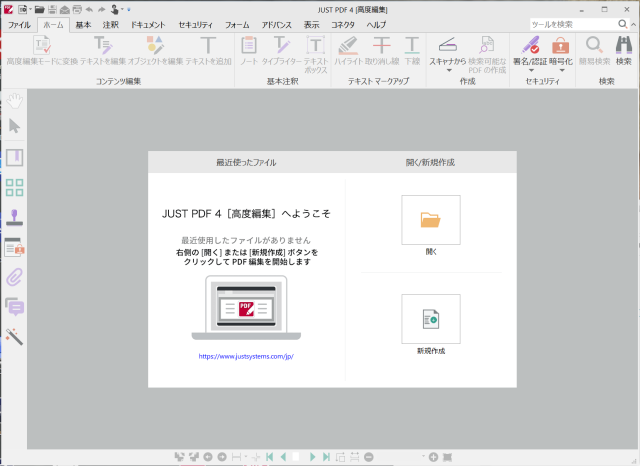Image resolution: width=640 pixels, height=466 pixels.
Task: Click the 開く (Open) folder button
Action: [431, 220]
